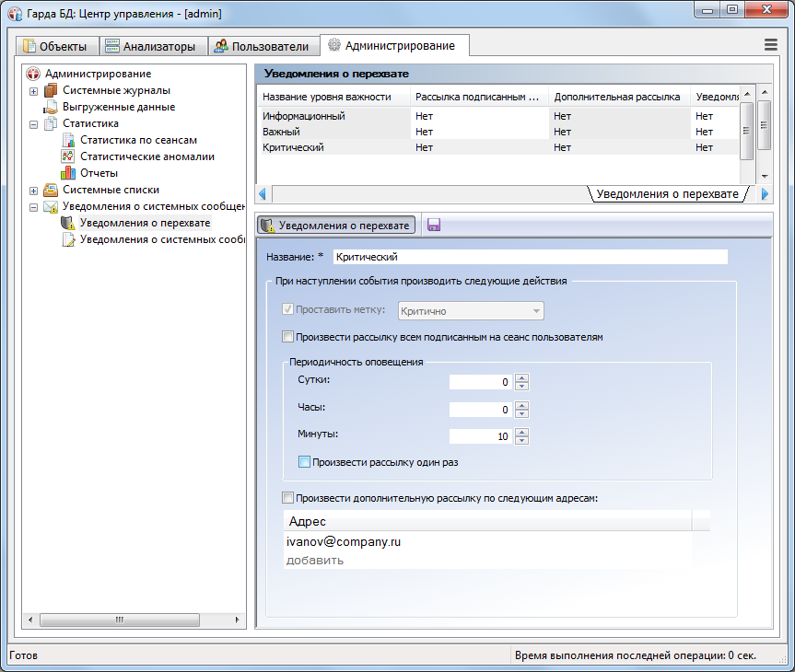Click the Анализаторы tab icon
795x672 pixels.
pos(112,46)
